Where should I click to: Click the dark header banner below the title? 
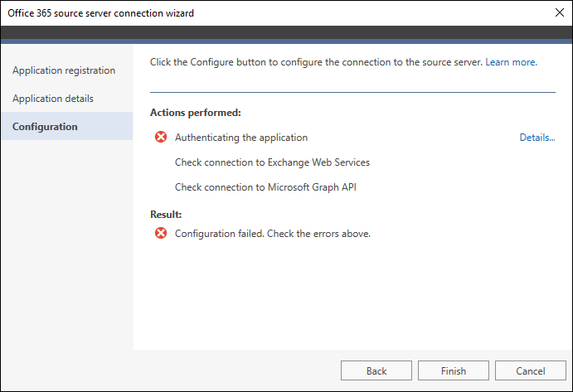click(287, 32)
